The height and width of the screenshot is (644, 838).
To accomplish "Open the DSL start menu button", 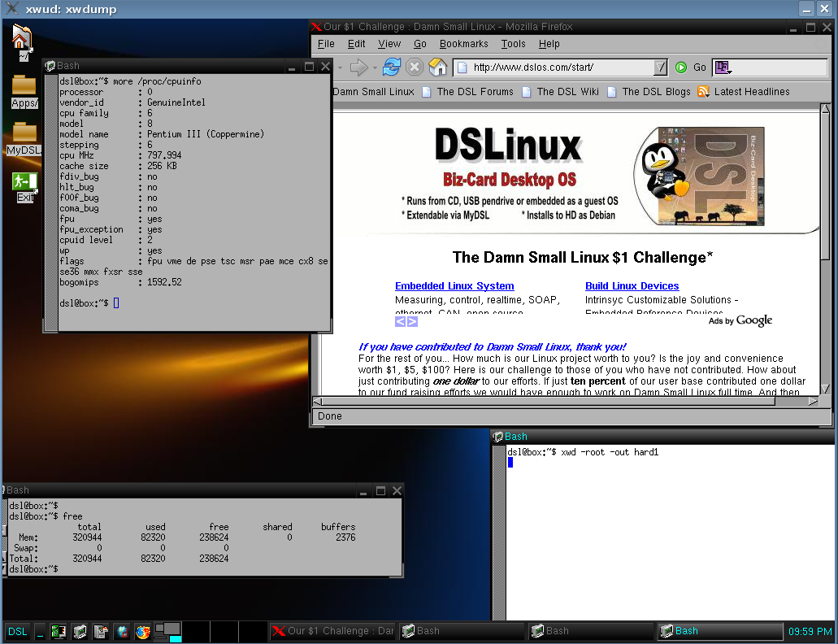I will [x=17, y=631].
